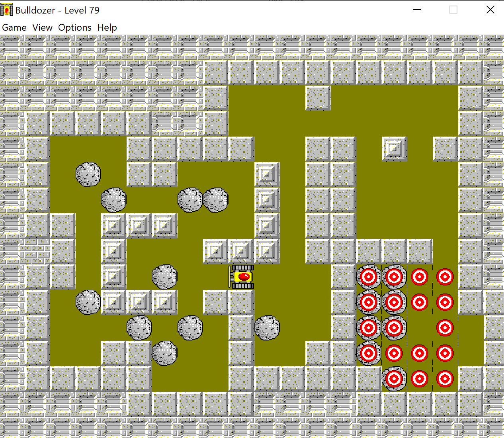504x438 pixels.
Task: Click the empty floor gap among the targets
Action: 420,328
